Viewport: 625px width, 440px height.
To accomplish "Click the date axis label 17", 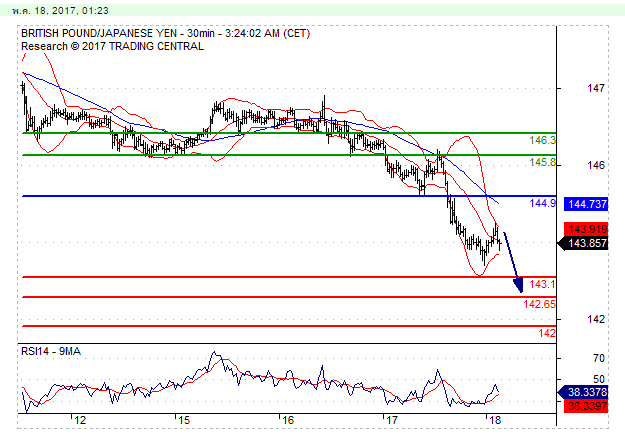I will point(391,420).
